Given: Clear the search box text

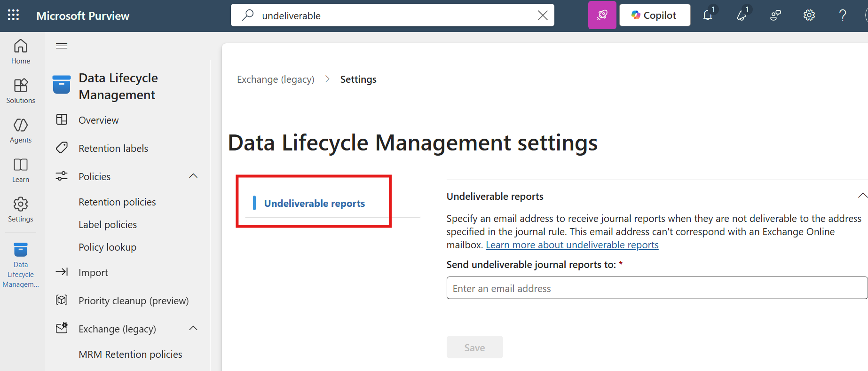Looking at the screenshot, I should pos(543,16).
